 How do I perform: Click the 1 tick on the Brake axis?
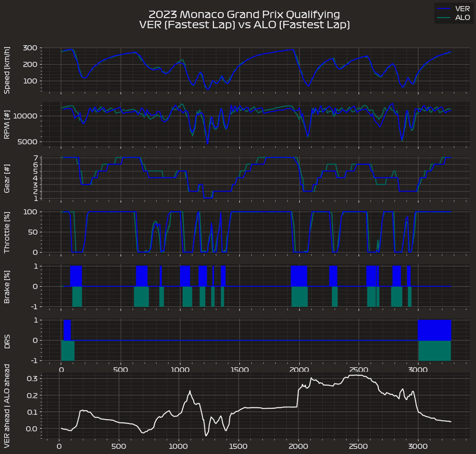point(36,266)
